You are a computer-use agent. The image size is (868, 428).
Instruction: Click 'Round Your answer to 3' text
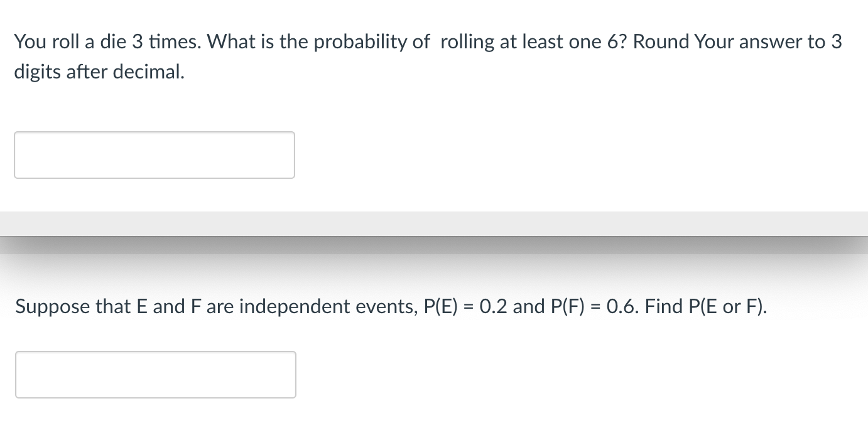[x=737, y=42]
